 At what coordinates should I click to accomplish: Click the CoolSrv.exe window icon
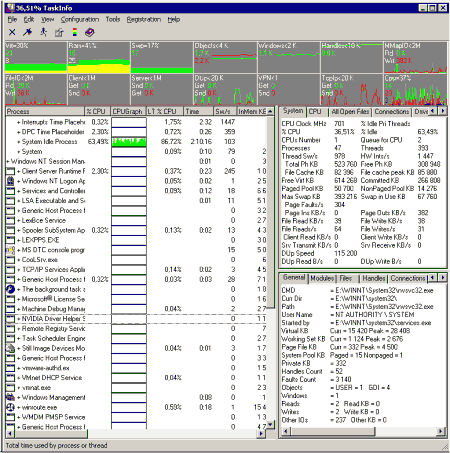tap(11, 260)
